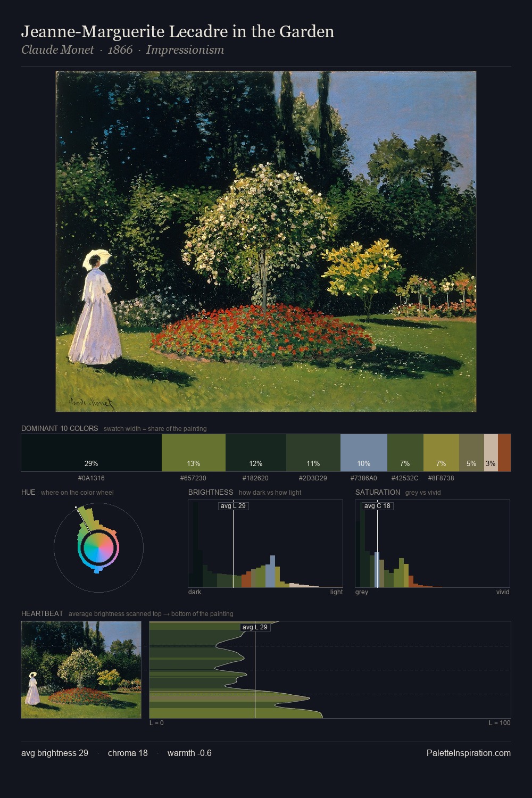
Task: Click the saturation histogram chart
Action: pyautogui.click(x=433, y=544)
